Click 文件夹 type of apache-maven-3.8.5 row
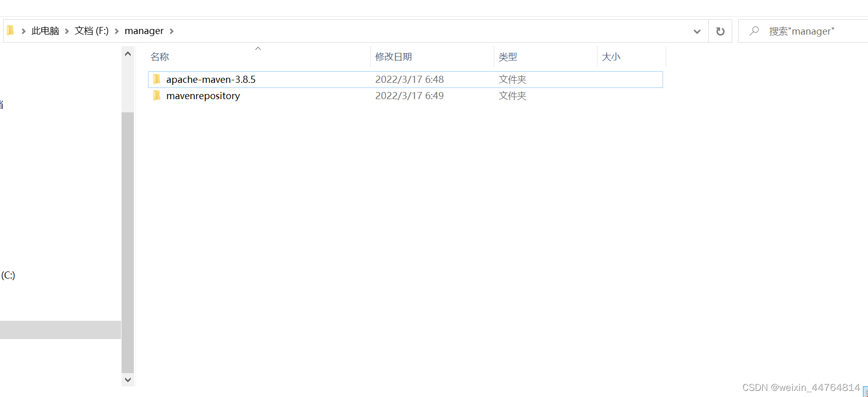 (513, 79)
